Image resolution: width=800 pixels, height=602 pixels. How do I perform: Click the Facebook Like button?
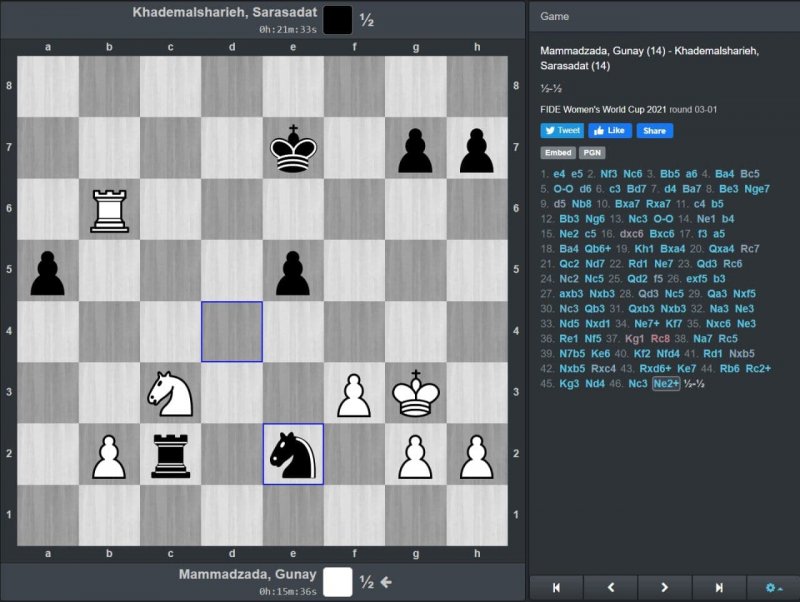[609, 130]
